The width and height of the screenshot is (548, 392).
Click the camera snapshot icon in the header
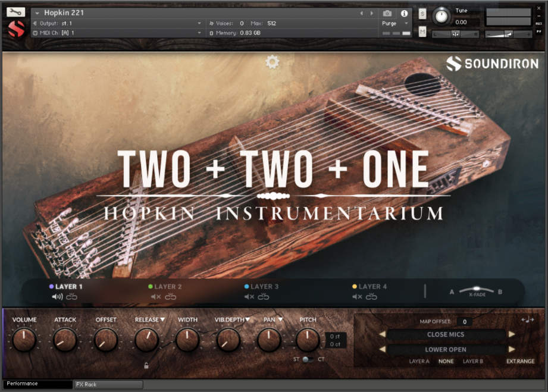tap(387, 12)
